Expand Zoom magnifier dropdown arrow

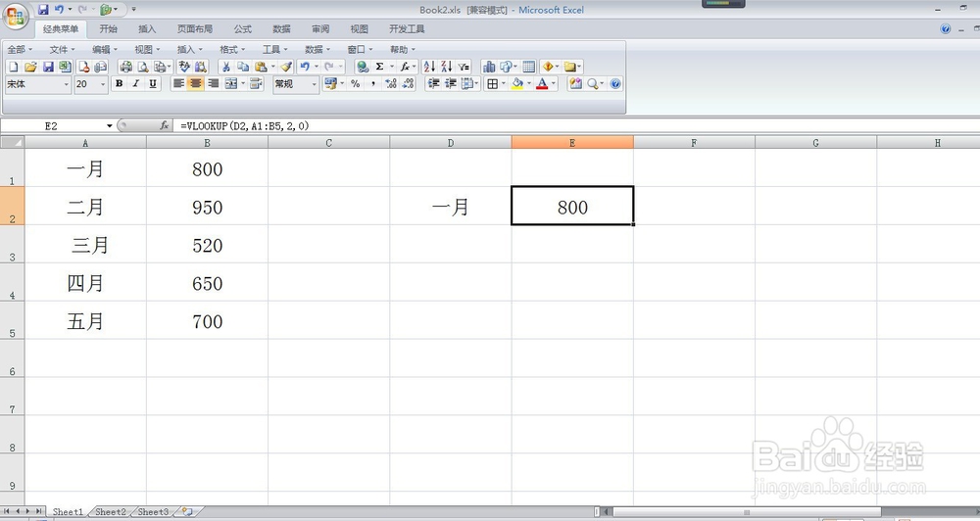[x=602, y=83]
